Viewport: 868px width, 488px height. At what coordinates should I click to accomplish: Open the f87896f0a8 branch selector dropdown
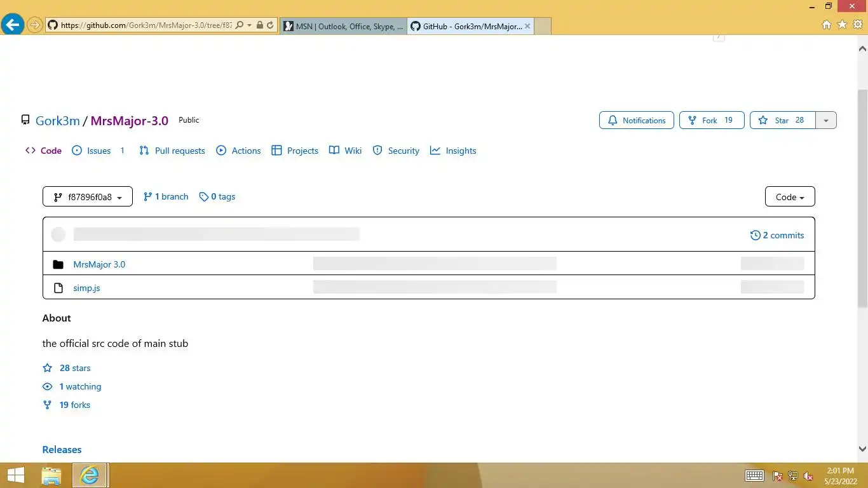click(88, 197)
